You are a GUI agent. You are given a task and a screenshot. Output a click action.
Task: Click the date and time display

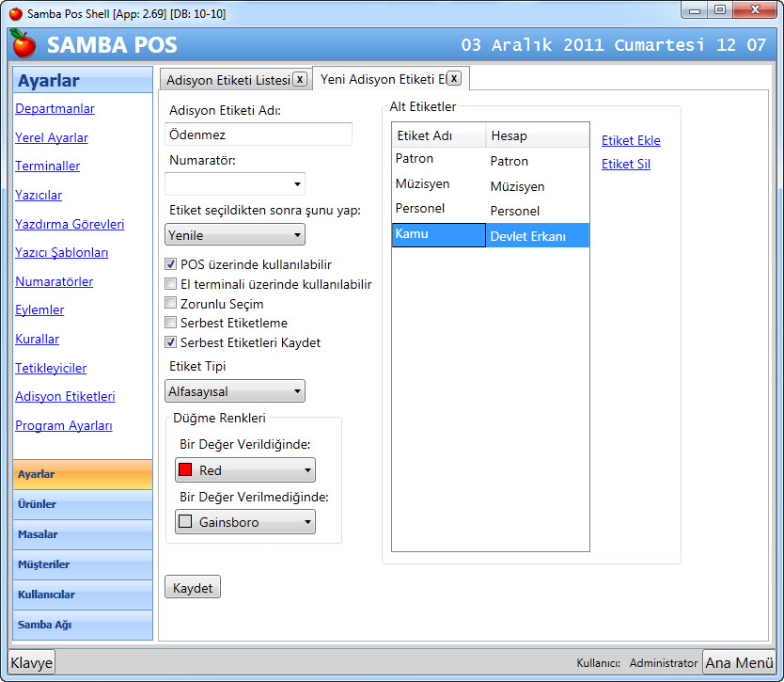pos(613,45)
